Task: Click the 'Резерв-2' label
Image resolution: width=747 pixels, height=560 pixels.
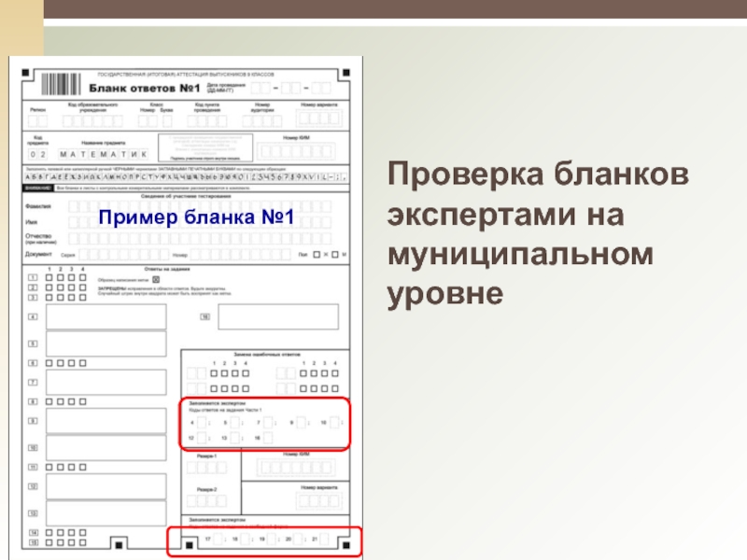Action: 206,489
